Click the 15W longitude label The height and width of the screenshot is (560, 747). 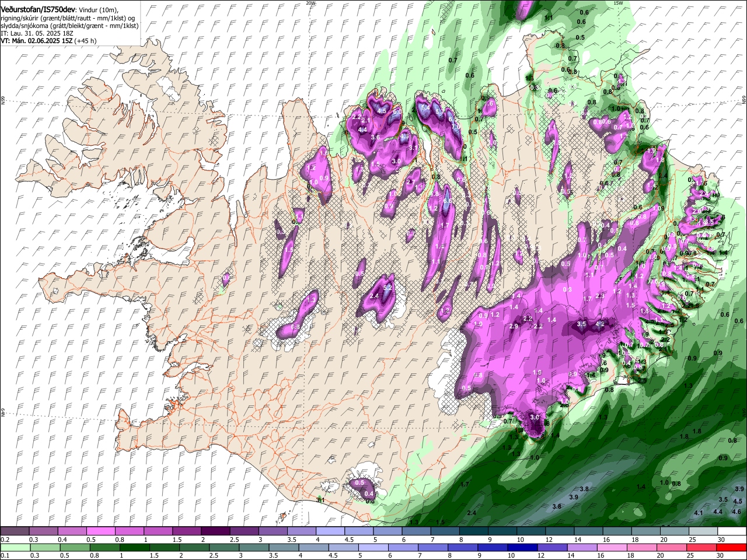tap(618, 3)
